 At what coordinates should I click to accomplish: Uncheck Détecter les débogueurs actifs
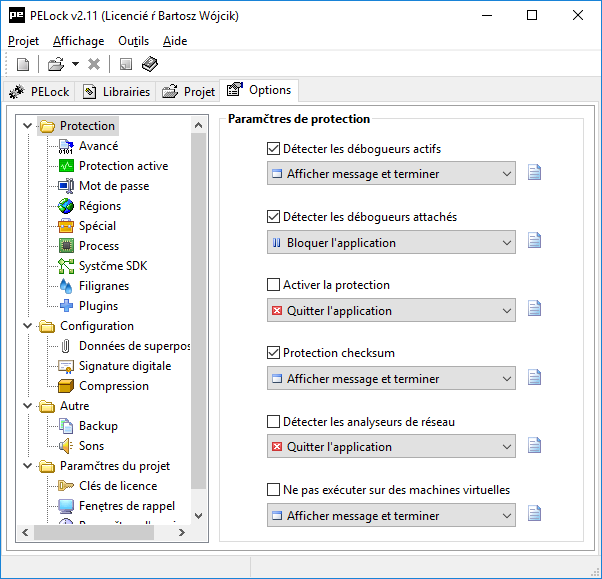click(273, 149)
